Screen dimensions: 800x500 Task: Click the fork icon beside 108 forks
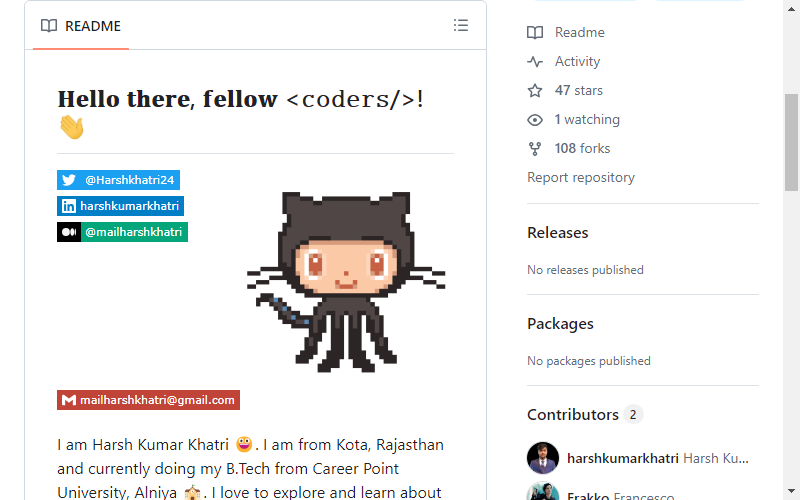tap(535, 149)
